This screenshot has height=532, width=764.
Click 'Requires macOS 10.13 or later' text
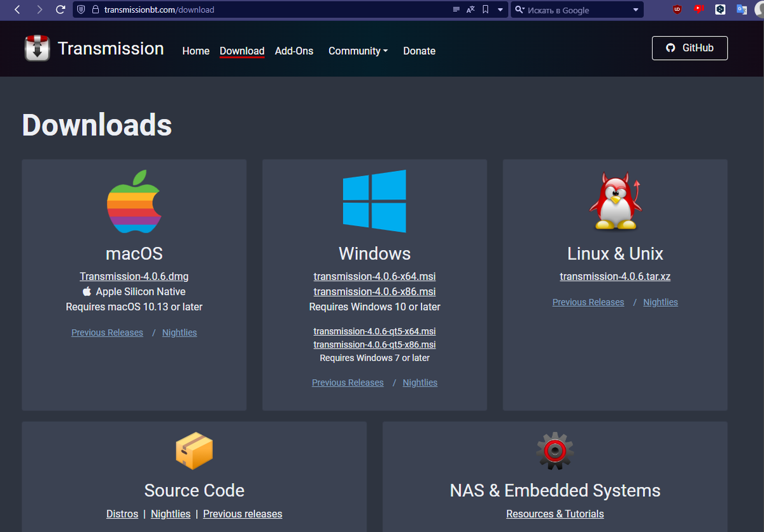134,307
